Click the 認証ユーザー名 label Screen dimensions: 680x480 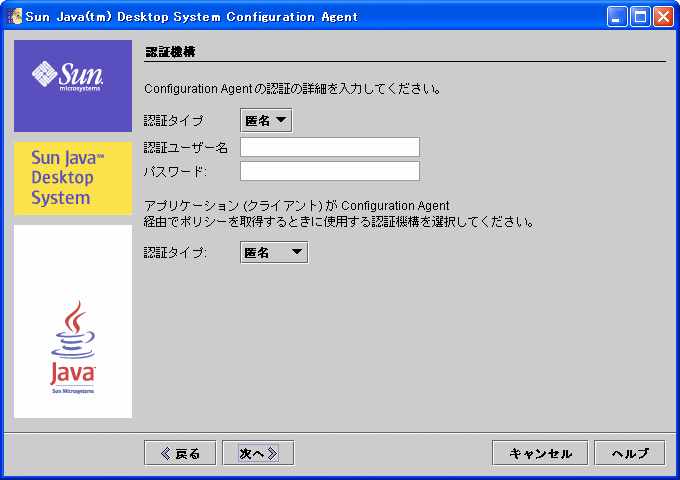(x=186, y=147)
